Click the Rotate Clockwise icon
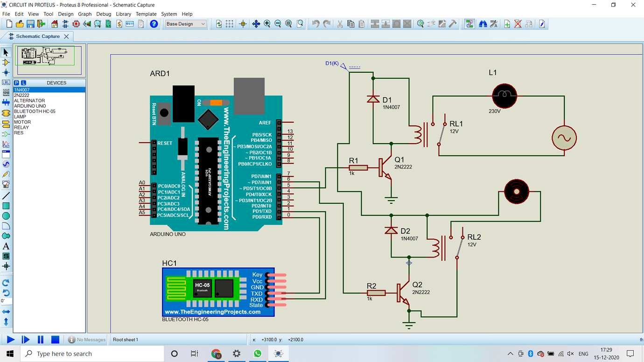The image size is (644, 362). pos(6,283)
